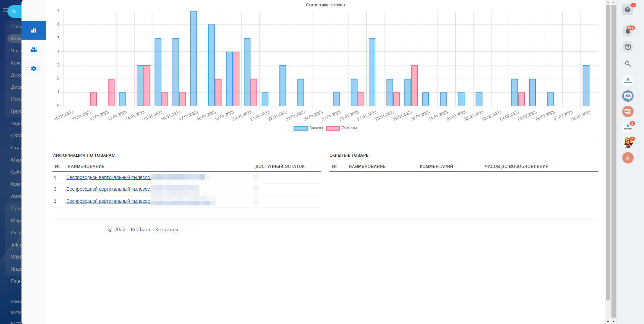Open the recent chats speech bubble icon
The height and width of the screenshot is (324, 644).
[628, 47]
